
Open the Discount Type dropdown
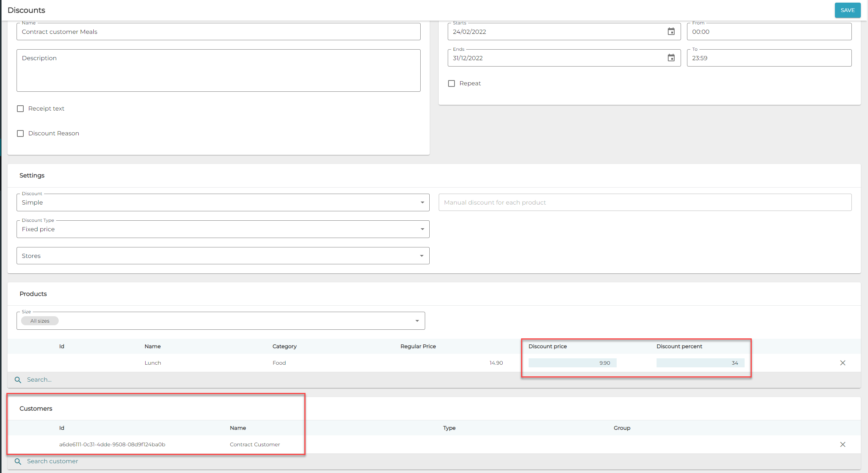pos(422,229)
